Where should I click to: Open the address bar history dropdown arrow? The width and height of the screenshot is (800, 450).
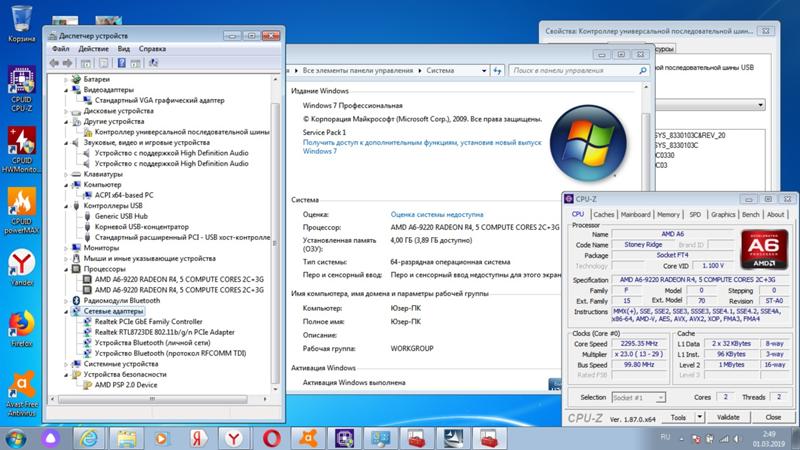pos(484,70)
